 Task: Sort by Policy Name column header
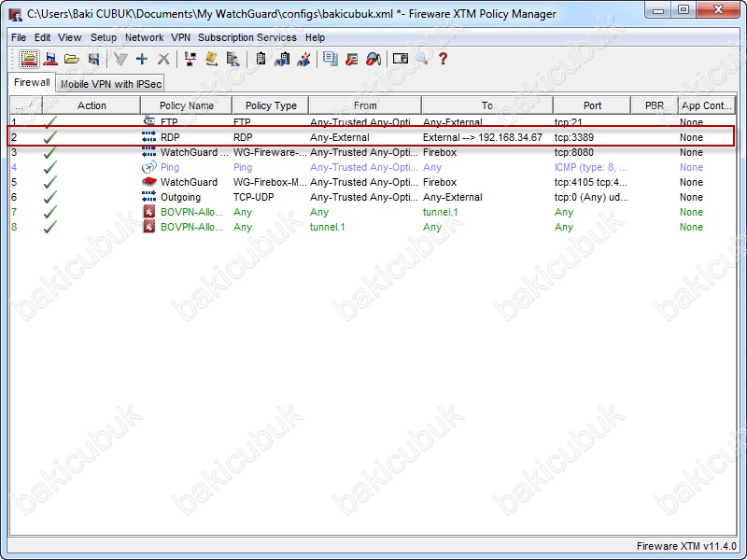pos(186,105)
